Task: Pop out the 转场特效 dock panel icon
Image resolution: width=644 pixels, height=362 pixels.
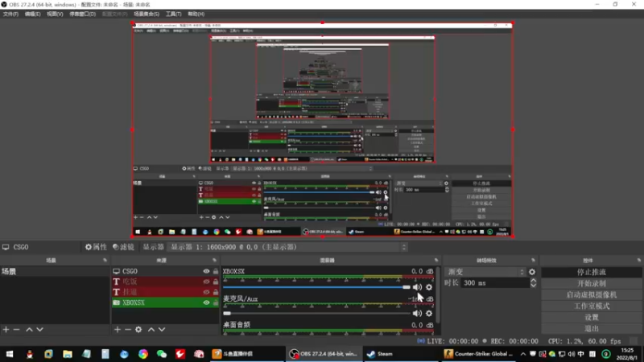Action: [533, 260]
